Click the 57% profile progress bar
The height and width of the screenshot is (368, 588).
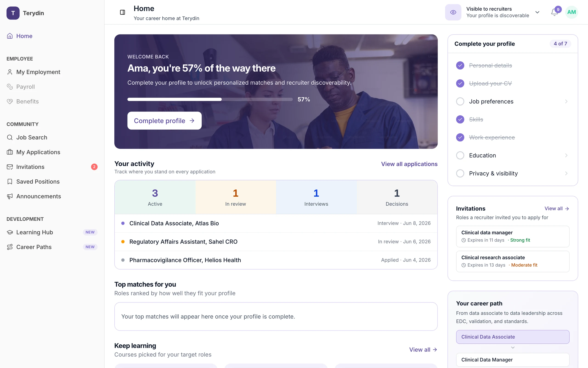210,99
